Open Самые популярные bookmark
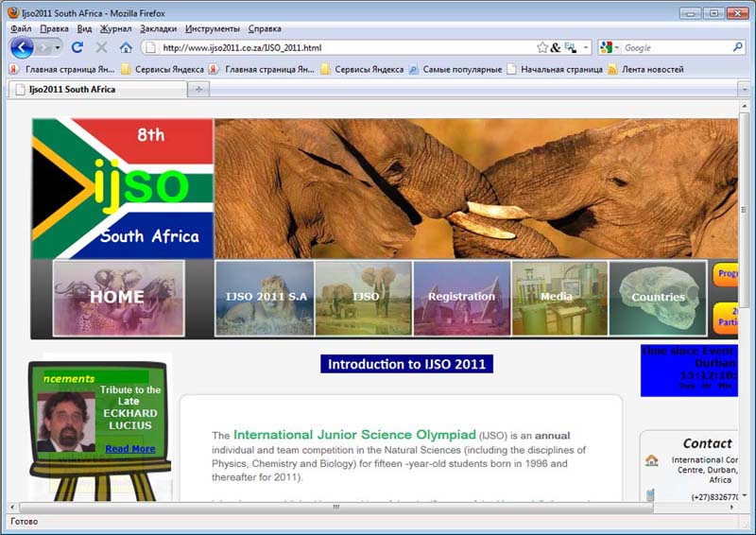The height and width of the screenshot is (535, 756). pos(455,69)
